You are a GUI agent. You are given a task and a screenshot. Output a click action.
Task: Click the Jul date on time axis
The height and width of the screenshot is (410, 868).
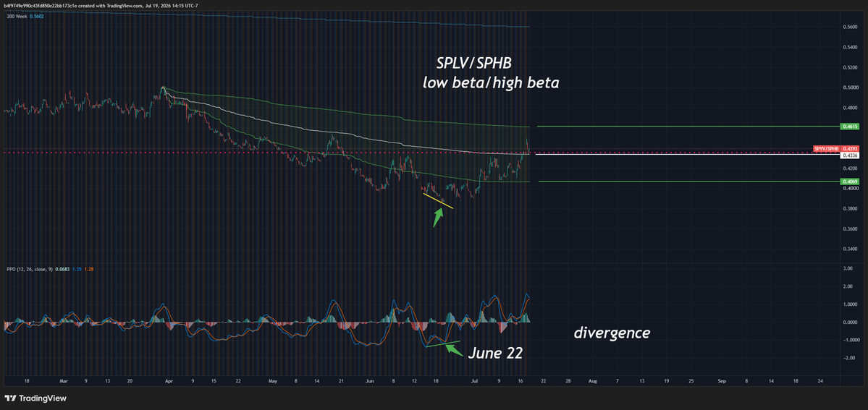(474, 380)
